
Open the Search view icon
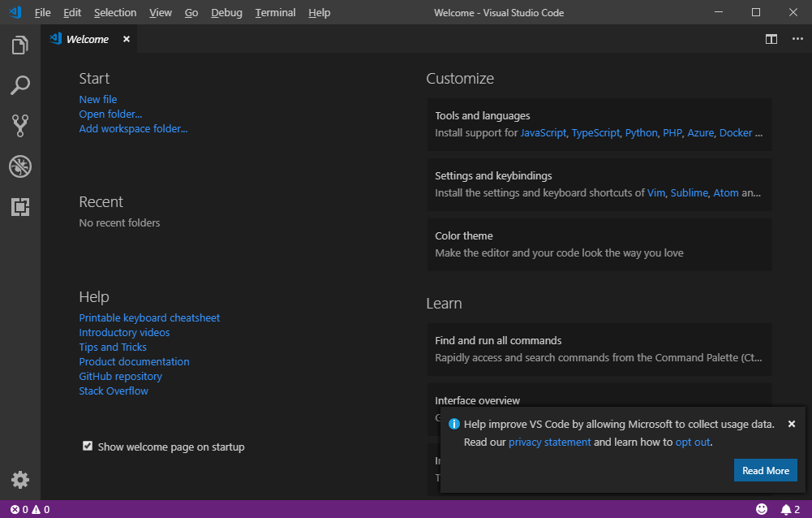click(20, 85)
